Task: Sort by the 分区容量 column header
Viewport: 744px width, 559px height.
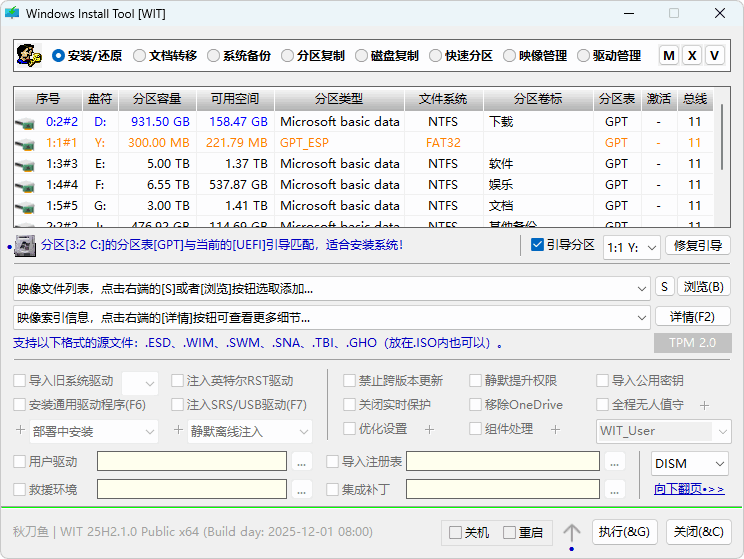Action: point(157,99)
